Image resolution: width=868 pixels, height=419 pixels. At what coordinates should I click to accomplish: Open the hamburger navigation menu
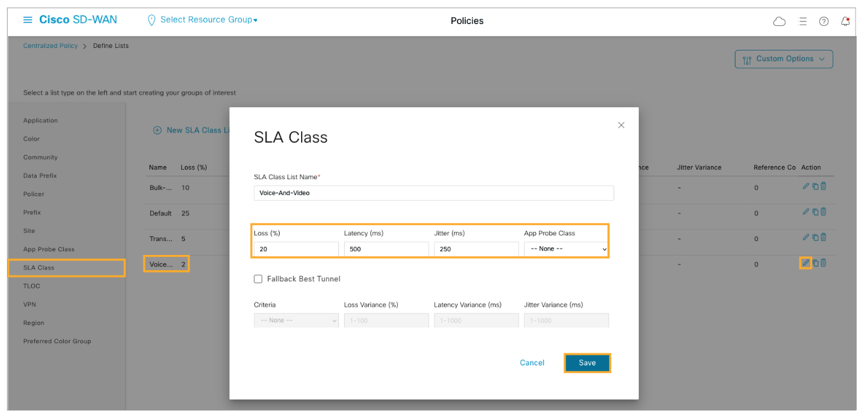27,20
